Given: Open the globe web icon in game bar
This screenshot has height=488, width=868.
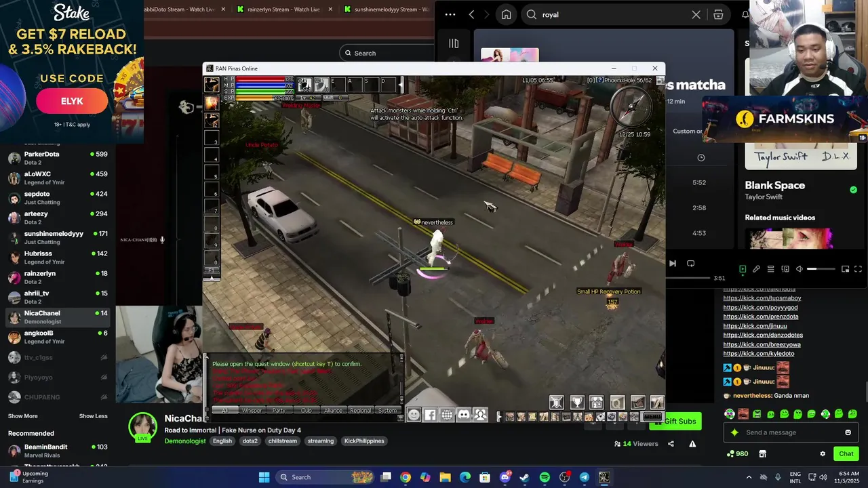Looking at the screenshot, I should 447,415.
